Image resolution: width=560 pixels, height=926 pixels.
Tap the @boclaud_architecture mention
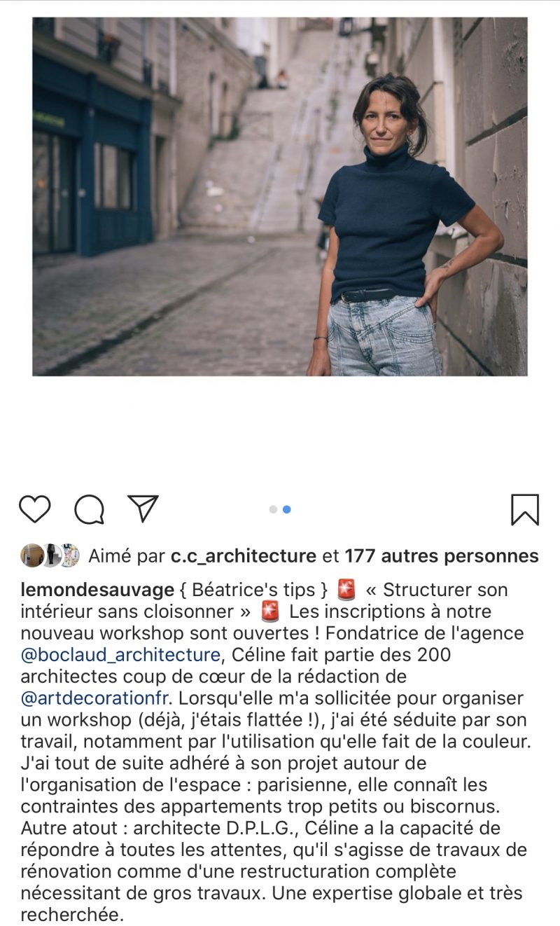point(120,655)
